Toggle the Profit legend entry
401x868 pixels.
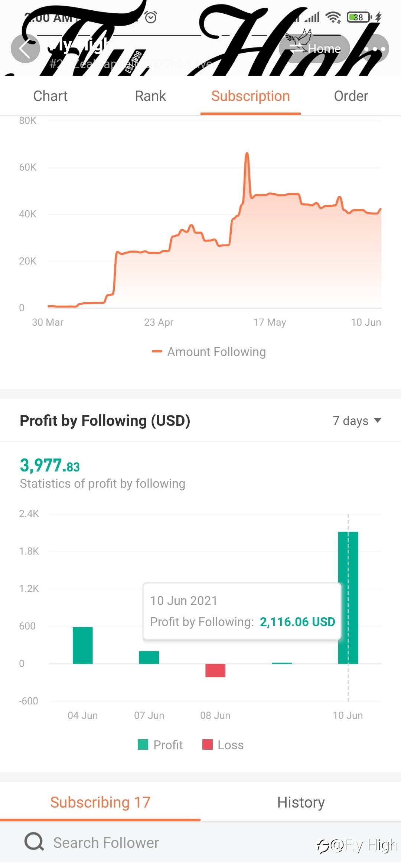point(160,745)
